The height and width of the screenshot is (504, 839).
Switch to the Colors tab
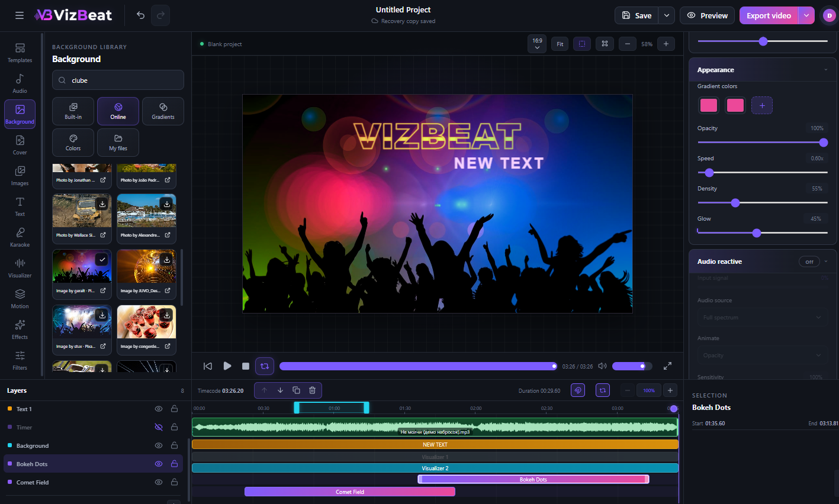click(73, 143)
